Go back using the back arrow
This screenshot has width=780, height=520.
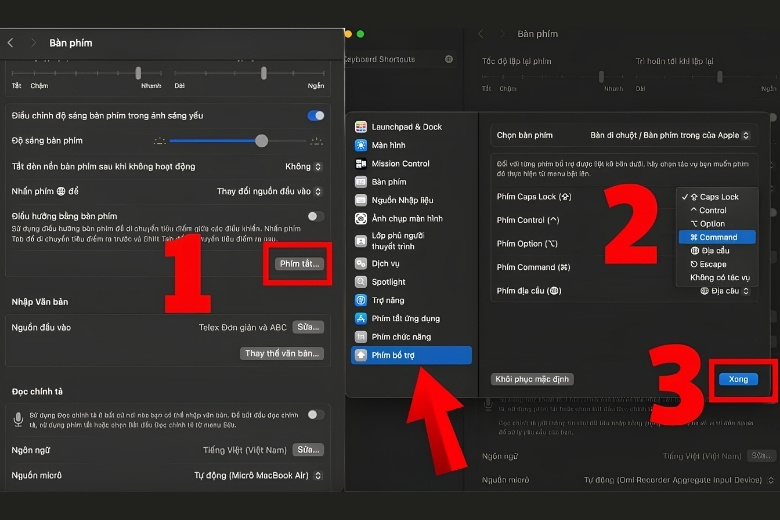[10, 43]
